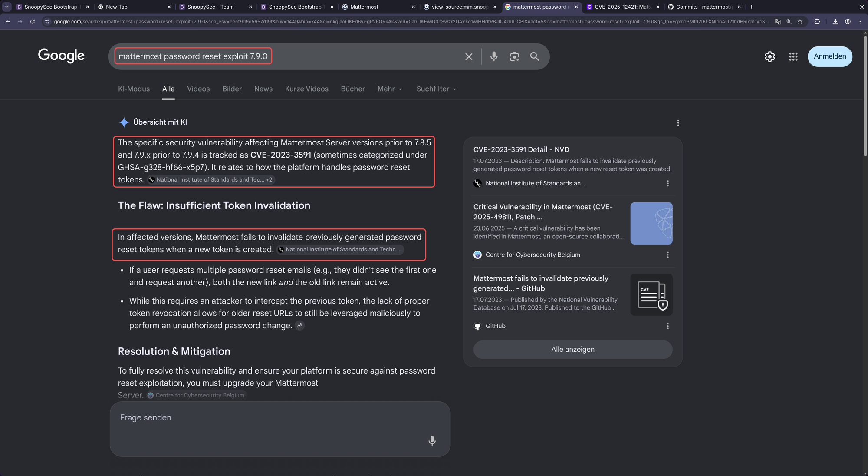Switch to Bilder results tab
Image resolution: width=868 pixels, height=476 pixels.
(x=232, y=89)
